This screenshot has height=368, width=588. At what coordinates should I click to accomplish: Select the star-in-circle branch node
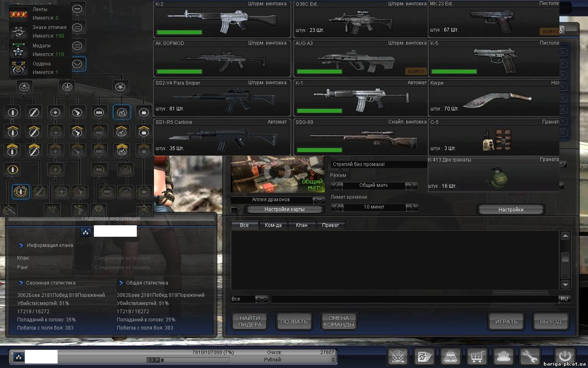coord(24,87)
